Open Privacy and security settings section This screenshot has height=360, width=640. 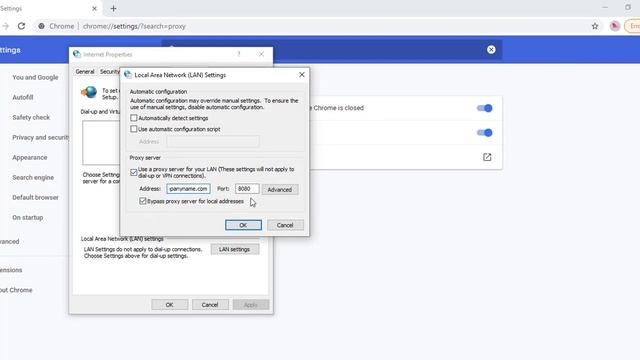click(x=40, y=137)
